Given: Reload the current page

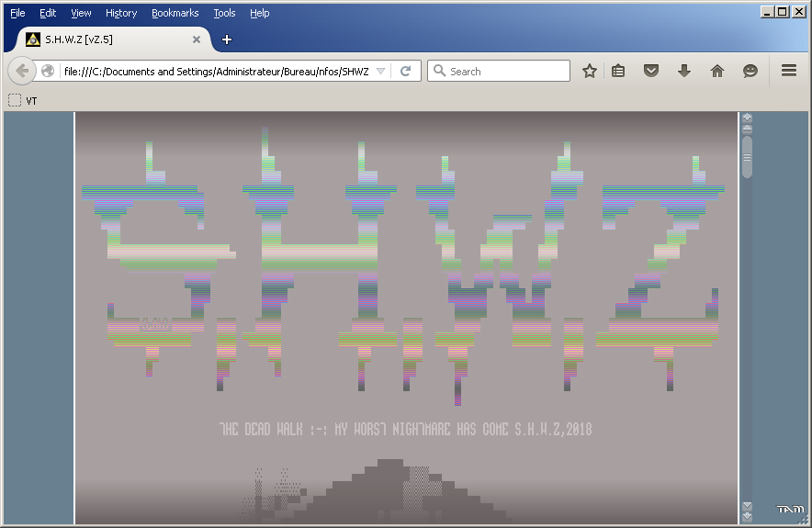Looking at the screenshot, I should [405, 71].
